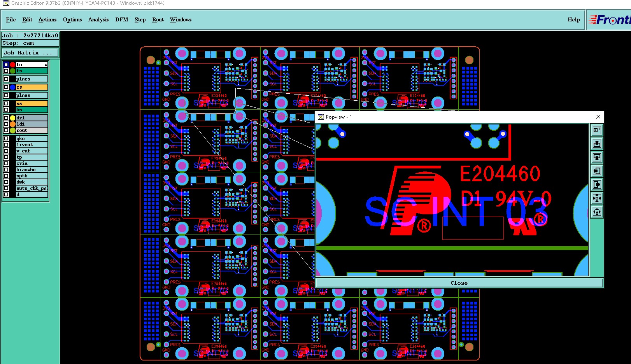
Task: Select the 'ss' layer name
Action: pos(32,103)
